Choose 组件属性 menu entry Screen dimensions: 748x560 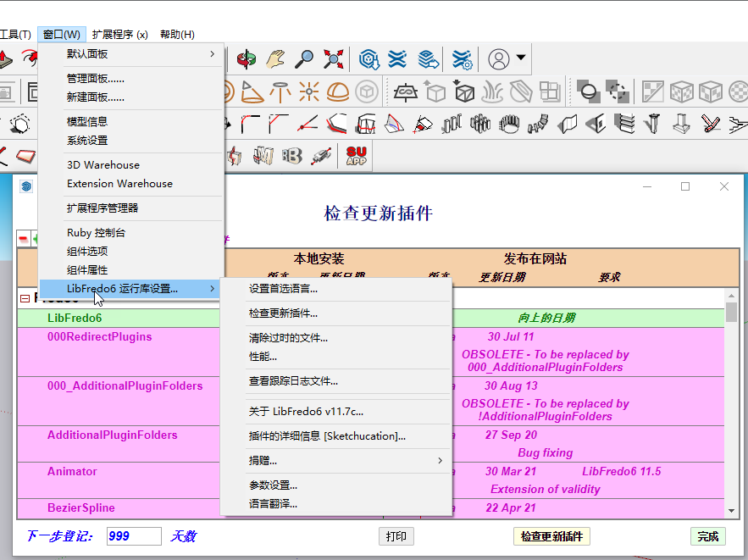coord(131,270)
